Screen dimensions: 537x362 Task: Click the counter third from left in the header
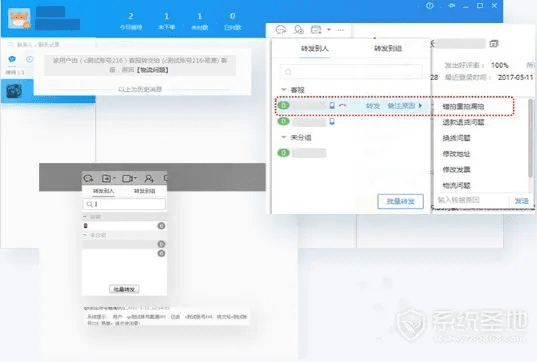tap(199, 21)
